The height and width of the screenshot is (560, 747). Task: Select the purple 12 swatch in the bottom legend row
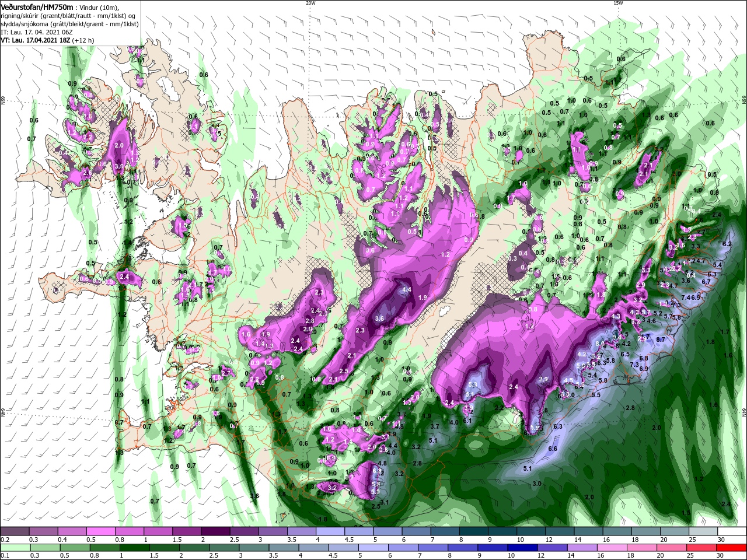551,547
